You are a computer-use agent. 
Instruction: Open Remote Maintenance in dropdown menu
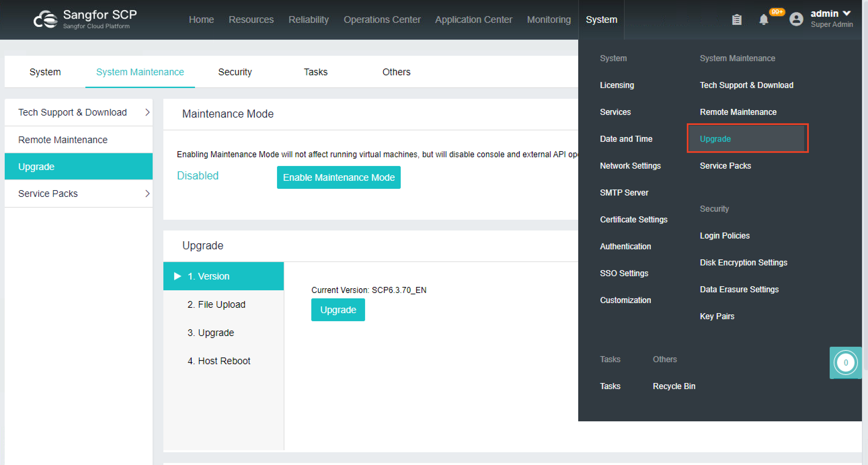(x=738, y=112)
